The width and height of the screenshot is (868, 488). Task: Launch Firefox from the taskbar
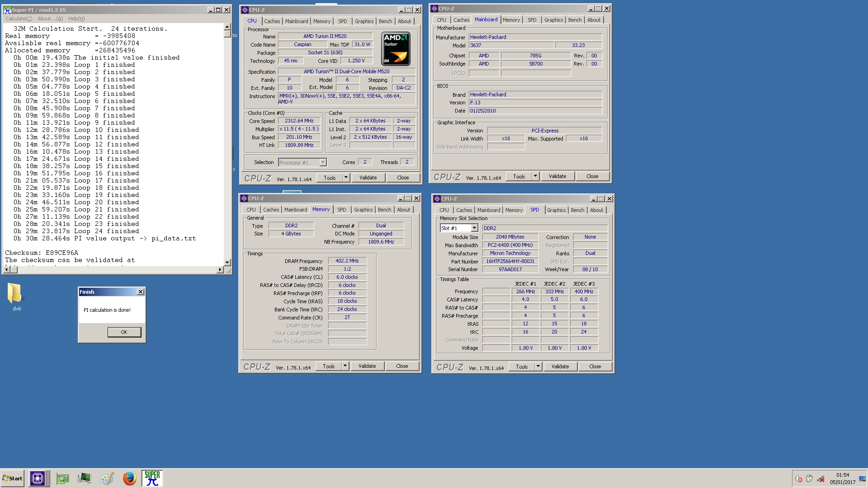click(x=129, y=479)
